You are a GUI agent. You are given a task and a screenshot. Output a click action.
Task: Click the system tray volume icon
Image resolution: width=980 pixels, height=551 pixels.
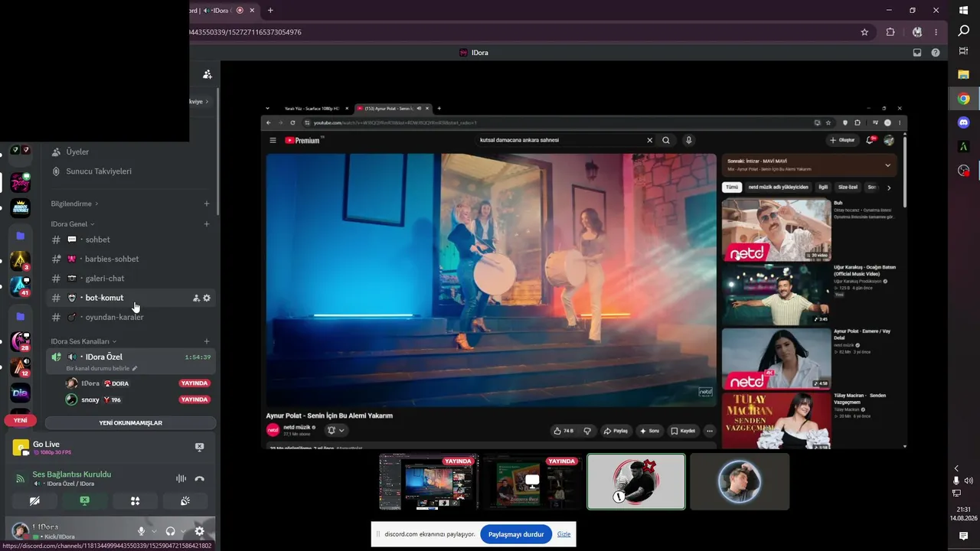pyautogui.click(x=969, y=481)
